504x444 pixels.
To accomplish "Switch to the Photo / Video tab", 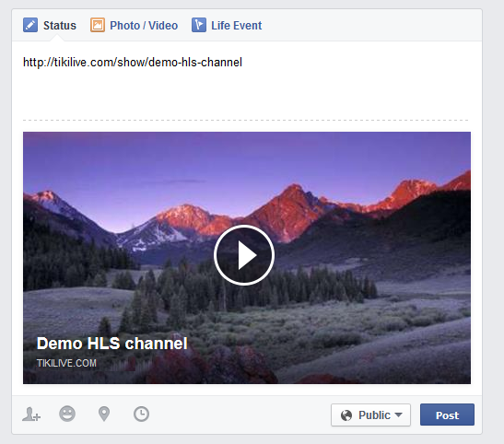I will point(134,26).
